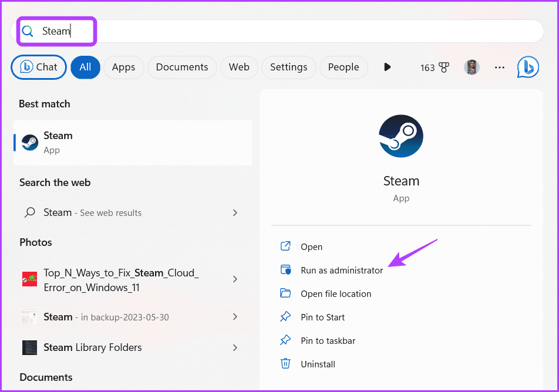Open the user profile avatar
559x392 pixels.
click(472, 67)
